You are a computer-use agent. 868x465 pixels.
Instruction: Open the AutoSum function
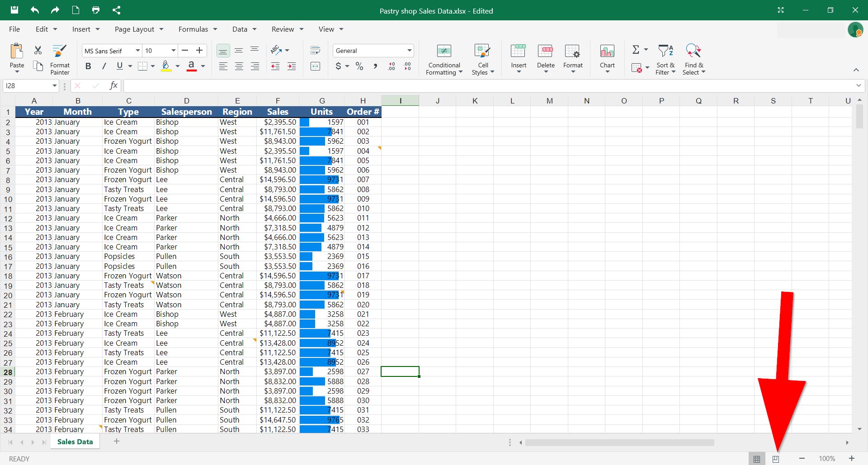(636, 50)
